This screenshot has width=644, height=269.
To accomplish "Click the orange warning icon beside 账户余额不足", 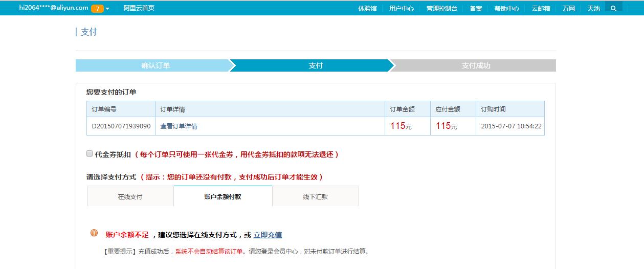I will pyautogui.click(x=94, y=233).
